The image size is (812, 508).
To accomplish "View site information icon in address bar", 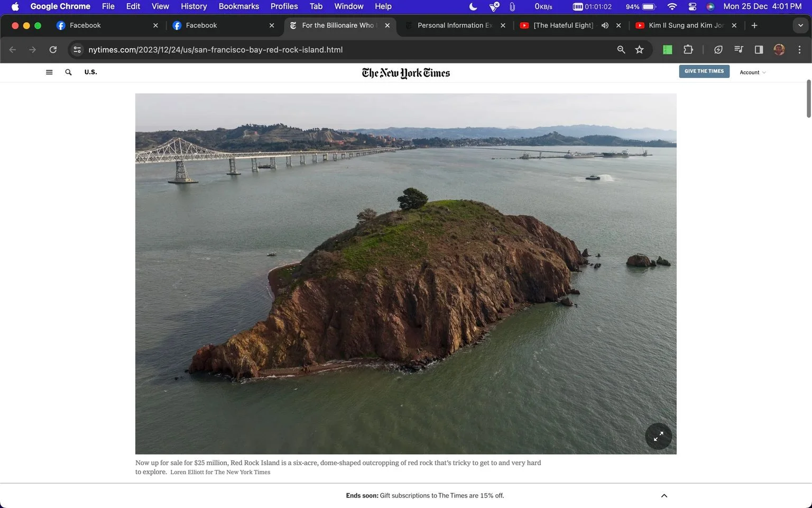I will point(77,50).
